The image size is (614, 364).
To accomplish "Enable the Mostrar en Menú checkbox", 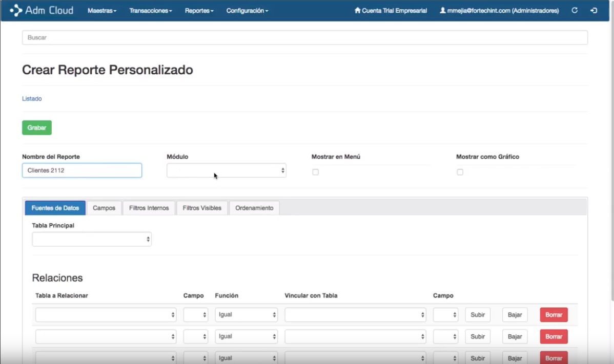I will pos(315,172).
